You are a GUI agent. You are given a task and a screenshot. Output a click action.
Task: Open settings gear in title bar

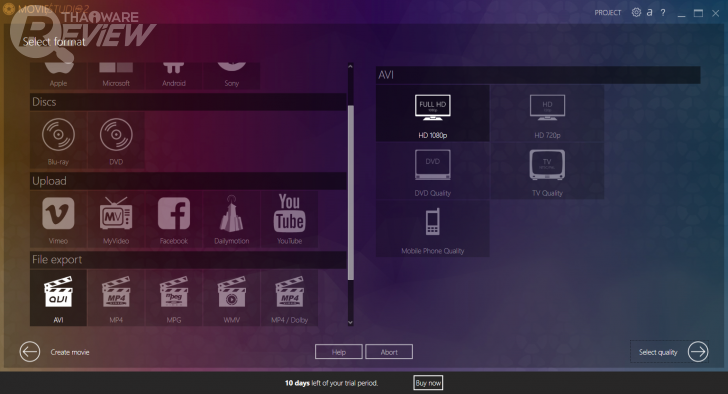[636, 13]
